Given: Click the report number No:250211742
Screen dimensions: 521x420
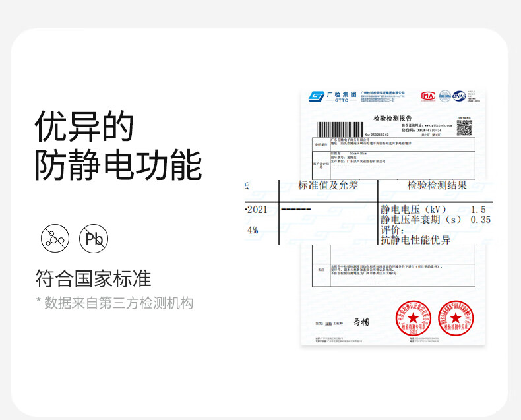Looking at the screenshot, I should pyautogui.click(x=377, y=135).
